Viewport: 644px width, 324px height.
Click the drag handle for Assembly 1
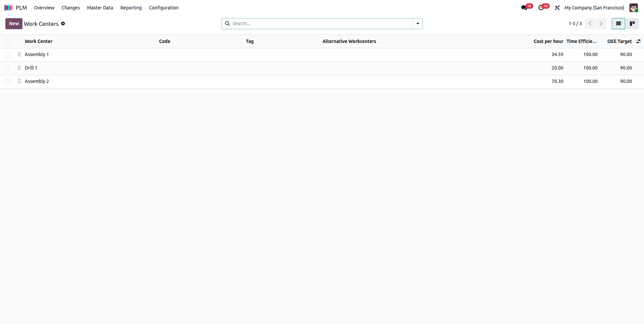pyautogui.click(x=19, y=54)
